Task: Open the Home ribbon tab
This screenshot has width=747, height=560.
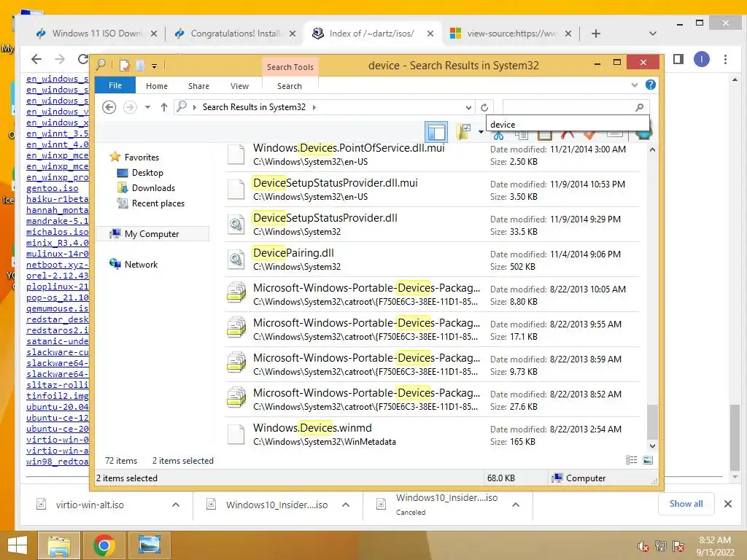Action: 157,86
